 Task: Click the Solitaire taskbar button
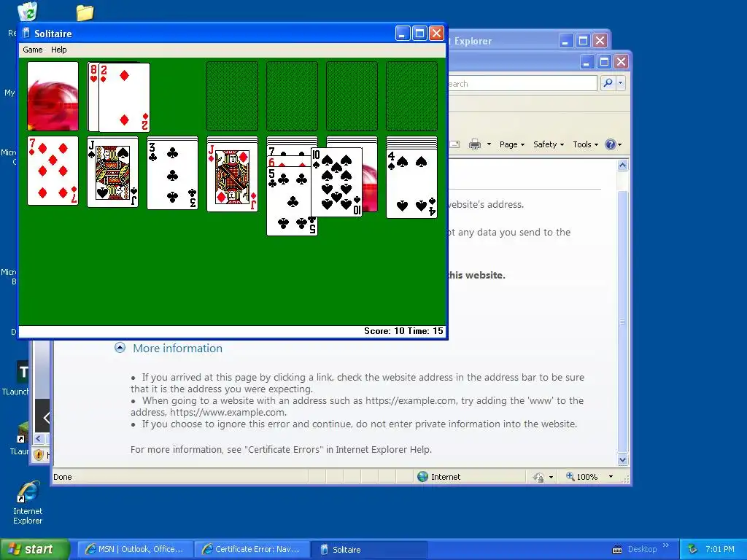(x=368, y=549)
